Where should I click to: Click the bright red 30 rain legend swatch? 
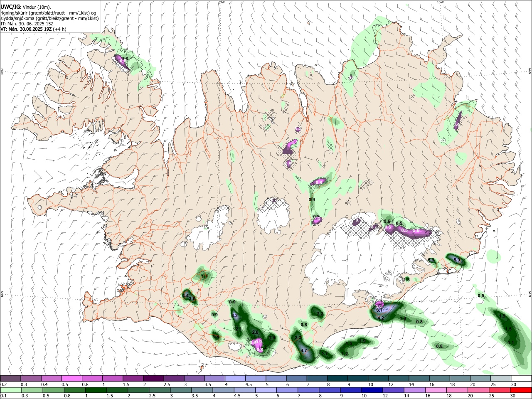pos(521,390)
